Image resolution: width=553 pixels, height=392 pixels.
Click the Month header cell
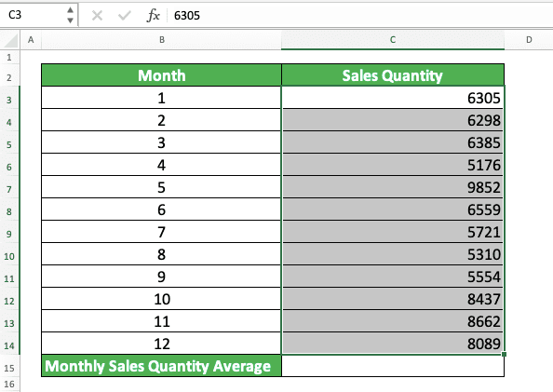[162, 75]
